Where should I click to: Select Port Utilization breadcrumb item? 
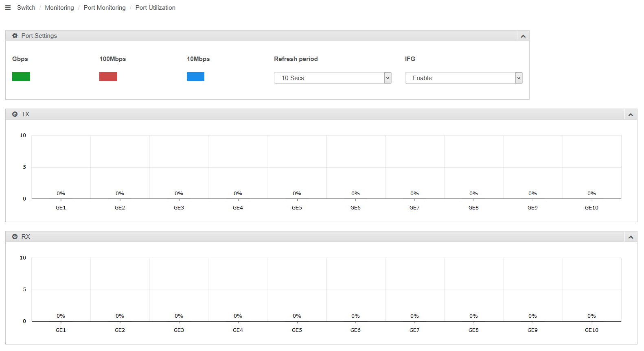[x=155, y=8]
